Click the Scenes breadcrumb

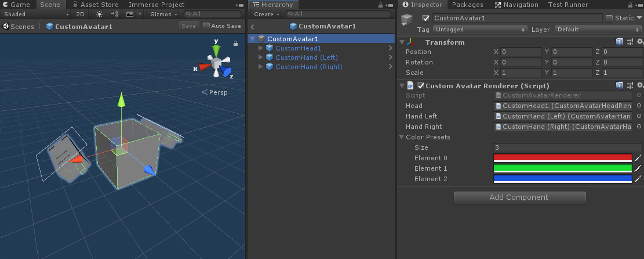(x=18, y=26)
